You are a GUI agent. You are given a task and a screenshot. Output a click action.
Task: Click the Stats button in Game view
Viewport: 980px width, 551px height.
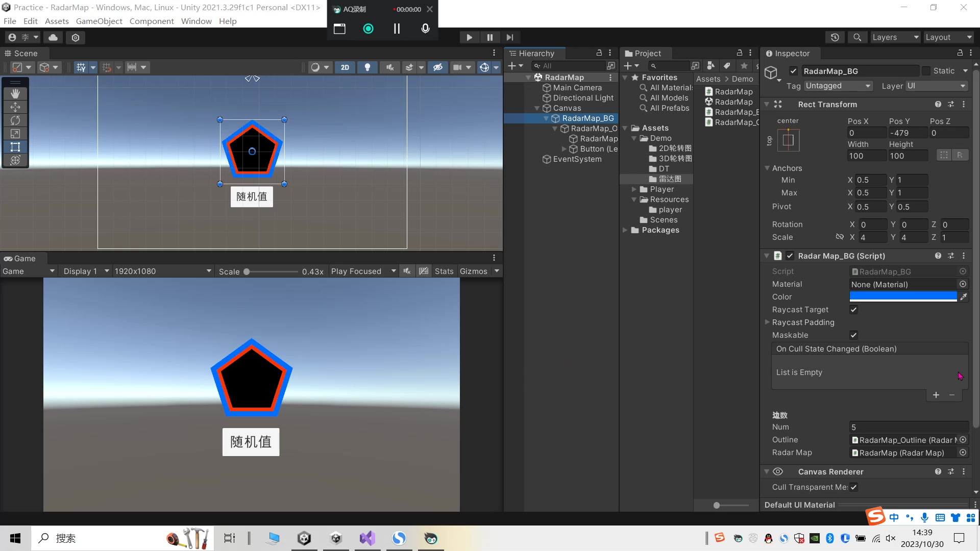click(444, 271)
